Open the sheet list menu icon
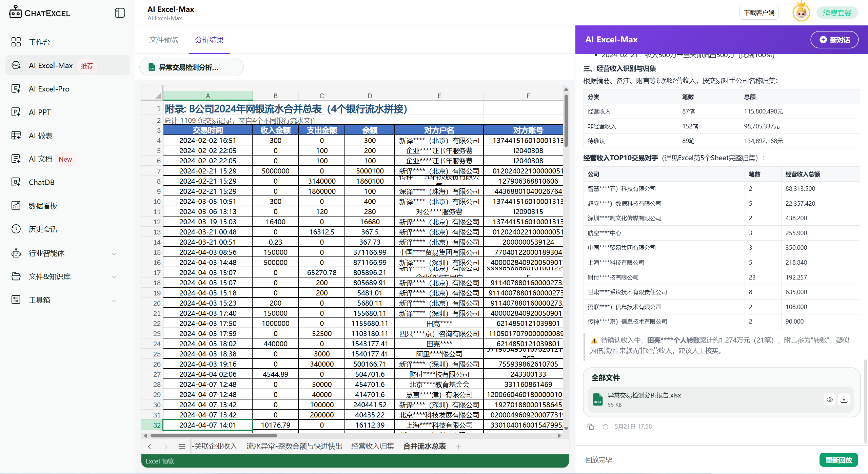868x474 pixels. click(x=182, y=447)
